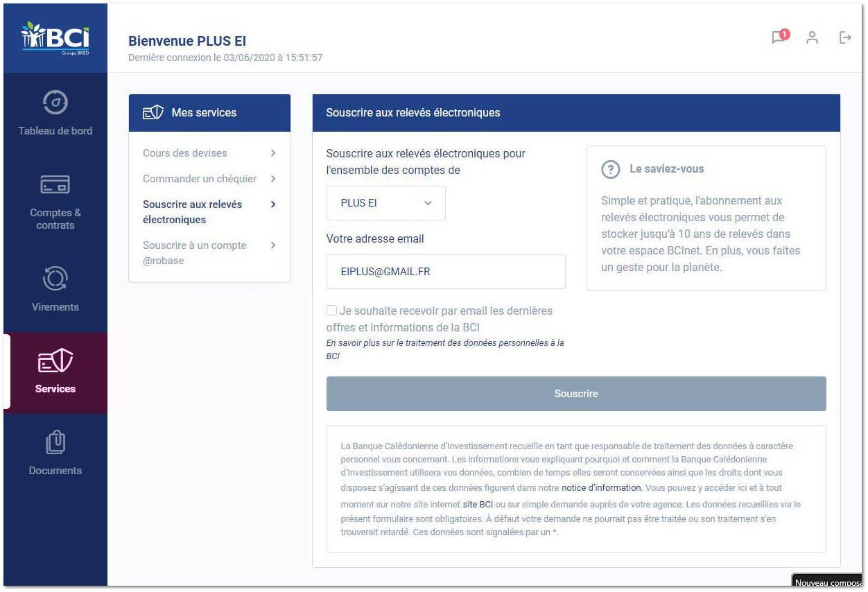868x592 pixels.
Task: Click the Dernière connexion date text
Action: [225, 58]
